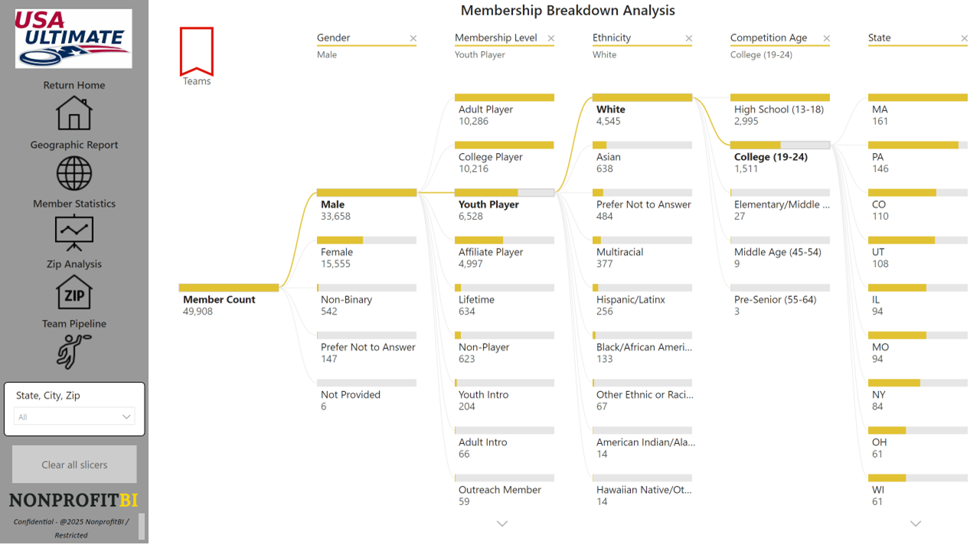The width and height of the screenshot is (980, 551).
Task: Open the State, City, Zip dropdown
Action: 74,417
